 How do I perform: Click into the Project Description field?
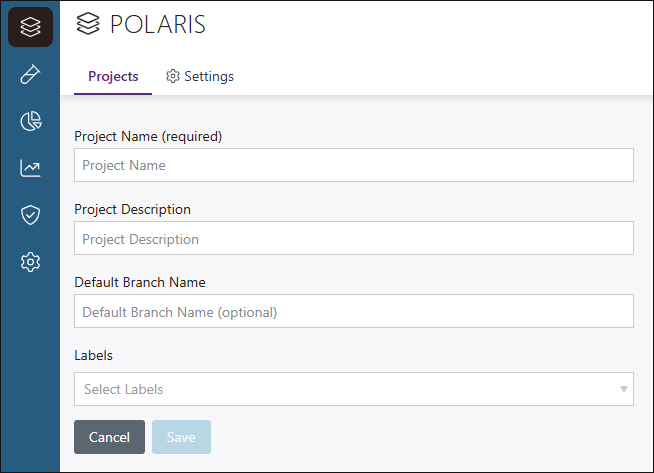pos(353,239)
